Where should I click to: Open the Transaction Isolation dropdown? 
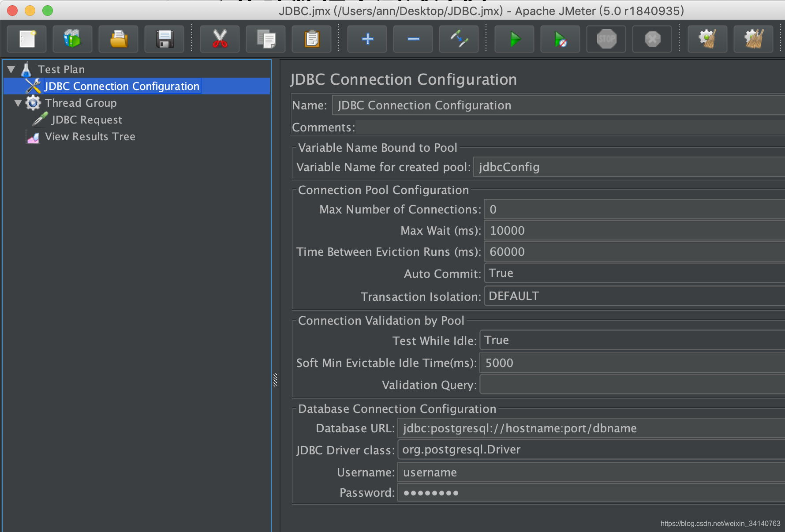635,296
